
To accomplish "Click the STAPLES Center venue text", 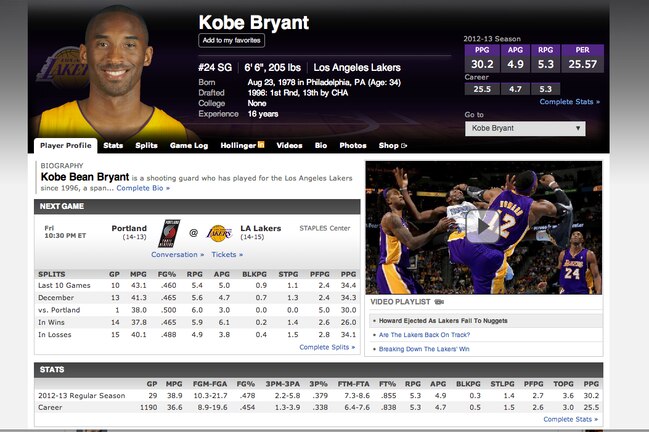I will click(324, 228).
